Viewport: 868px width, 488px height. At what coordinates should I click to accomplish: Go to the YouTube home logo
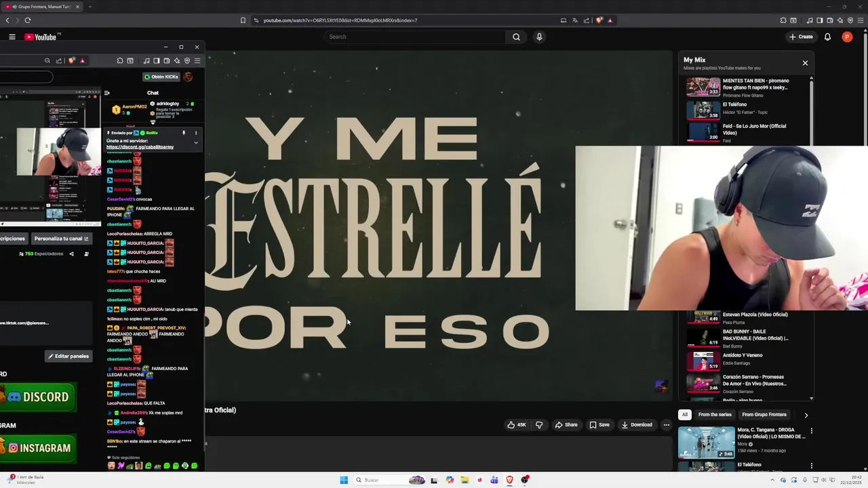click(x=41, y=37)
